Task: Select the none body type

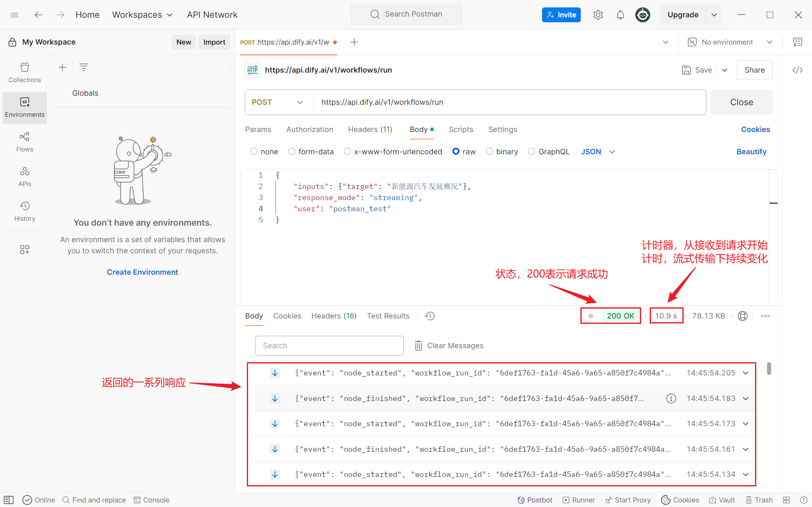Action: [253, 151]
